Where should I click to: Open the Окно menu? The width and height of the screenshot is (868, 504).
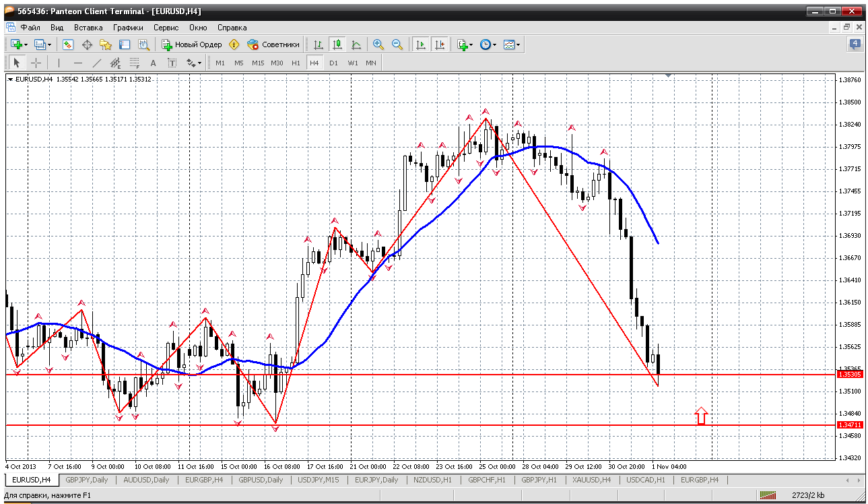tap(198, 28)
